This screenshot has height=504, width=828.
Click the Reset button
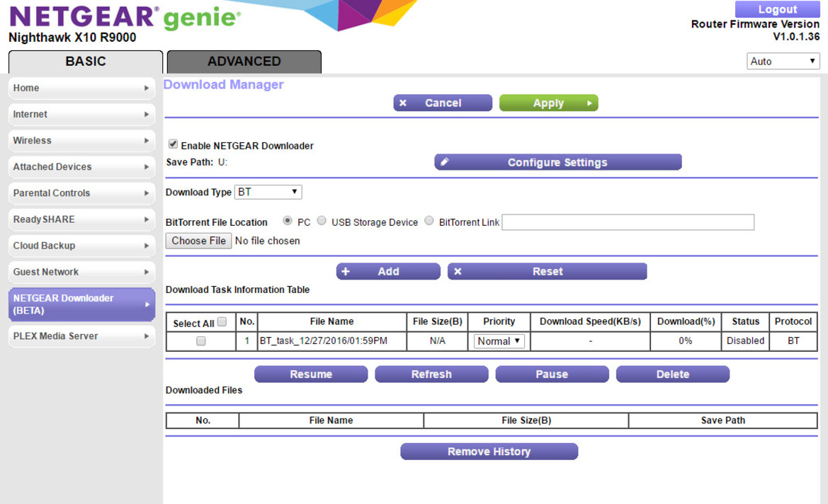(x=547, y=271)
